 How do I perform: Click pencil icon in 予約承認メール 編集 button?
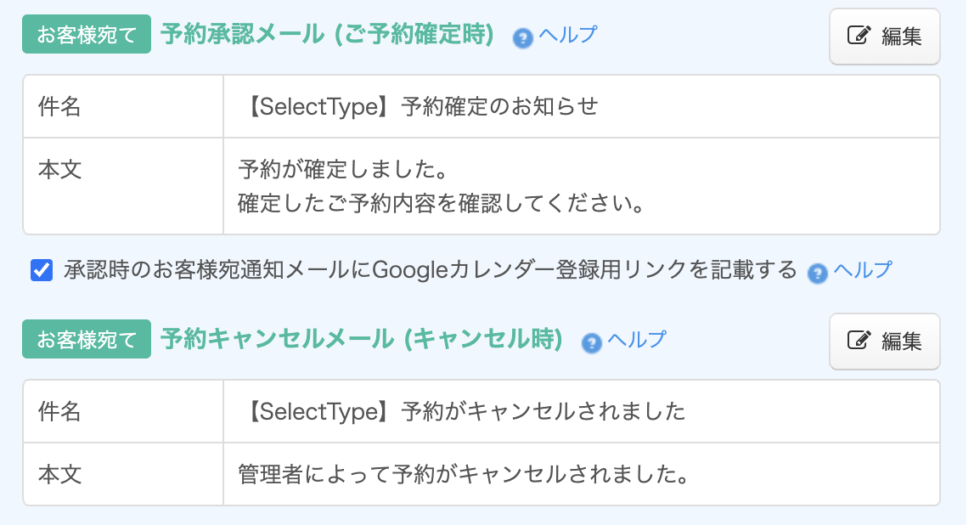point(859,37)
